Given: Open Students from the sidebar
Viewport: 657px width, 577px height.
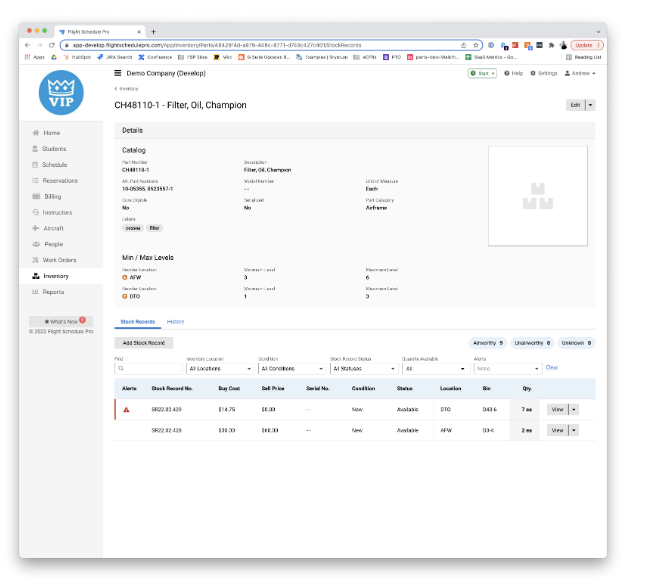Looking at the screenshot, I should point(54,149).
